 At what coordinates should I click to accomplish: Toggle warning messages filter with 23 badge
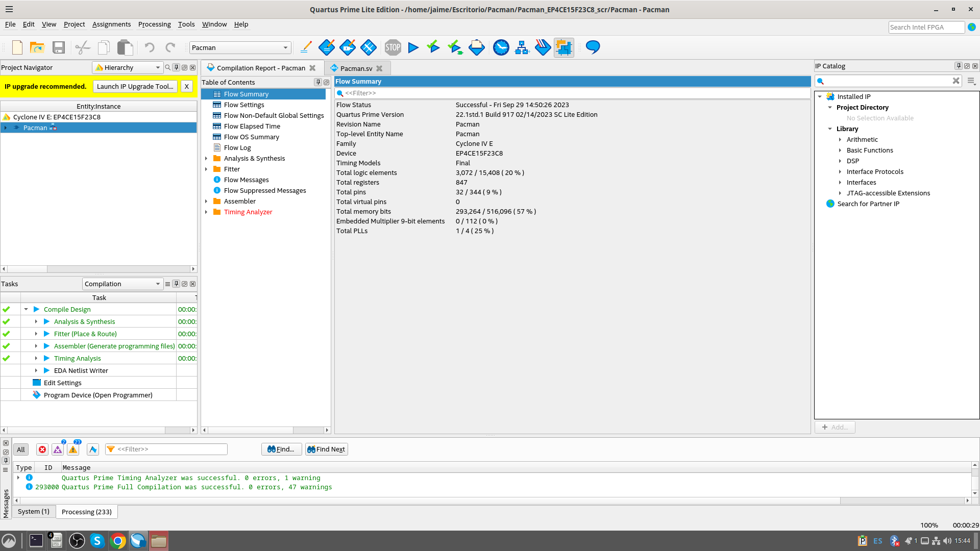tap(73, 449)
